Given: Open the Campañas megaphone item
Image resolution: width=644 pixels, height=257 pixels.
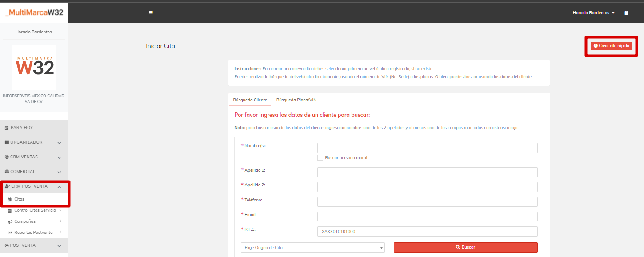Looking at the screenshot, I should [x=24, y=221].
